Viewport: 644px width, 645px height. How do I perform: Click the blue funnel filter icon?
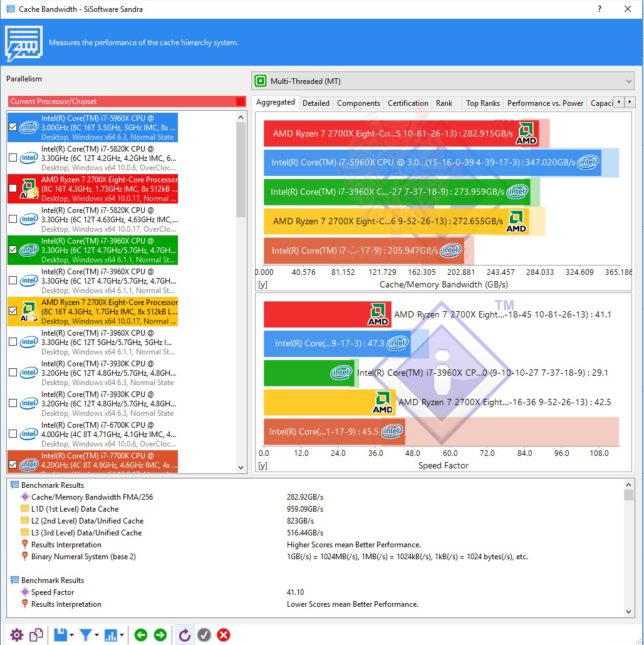coord(86,635)
